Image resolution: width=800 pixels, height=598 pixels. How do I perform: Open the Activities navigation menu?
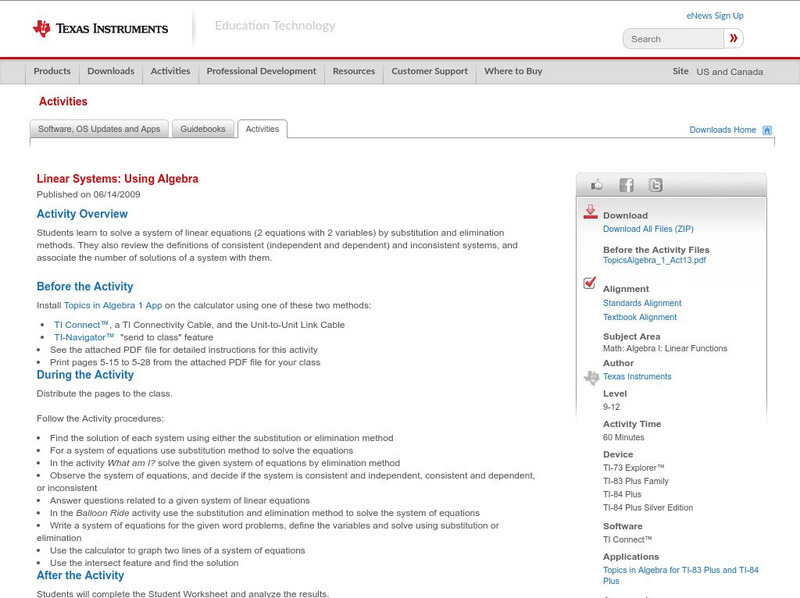point(170,71)
